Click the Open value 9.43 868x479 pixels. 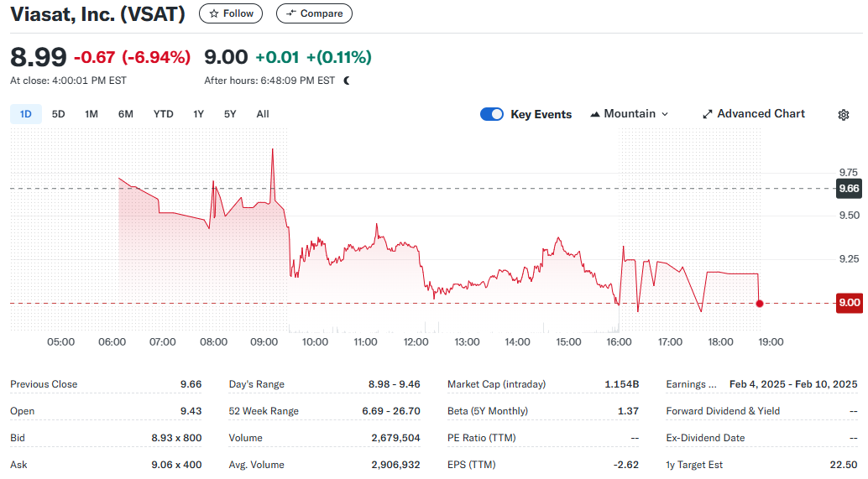tap(191, 411)
